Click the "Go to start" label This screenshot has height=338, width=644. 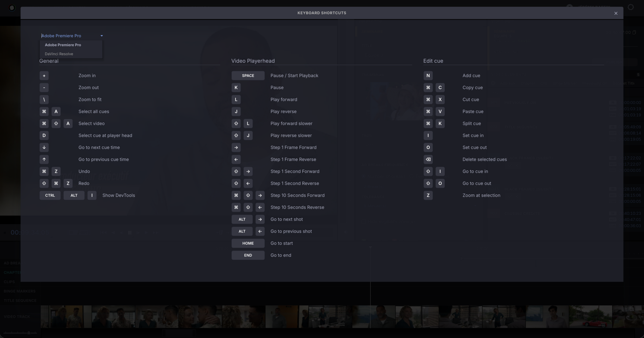282,243
